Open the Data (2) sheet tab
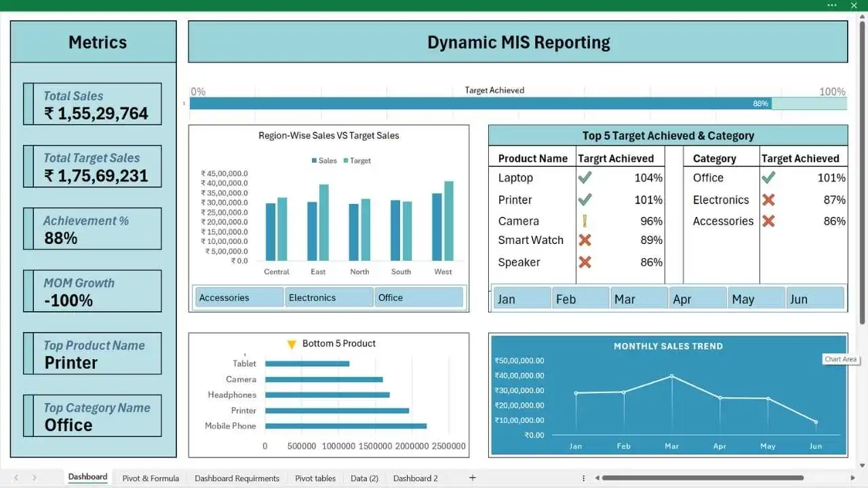 [x=364, y=478]
